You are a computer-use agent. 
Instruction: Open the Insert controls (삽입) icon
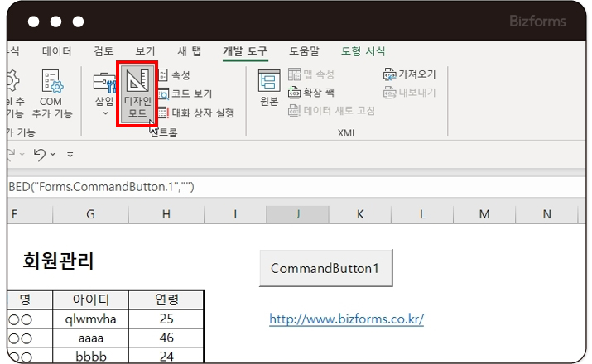point(104,82)
